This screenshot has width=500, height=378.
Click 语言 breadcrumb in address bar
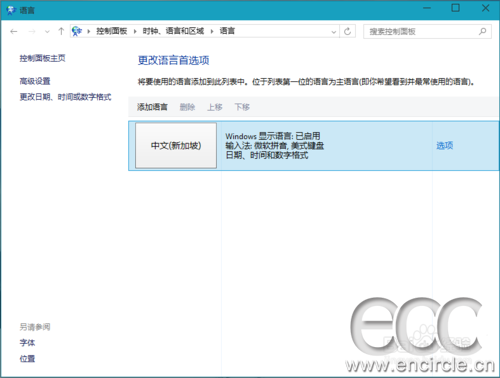pyautogui.click(x=227, y=31)
